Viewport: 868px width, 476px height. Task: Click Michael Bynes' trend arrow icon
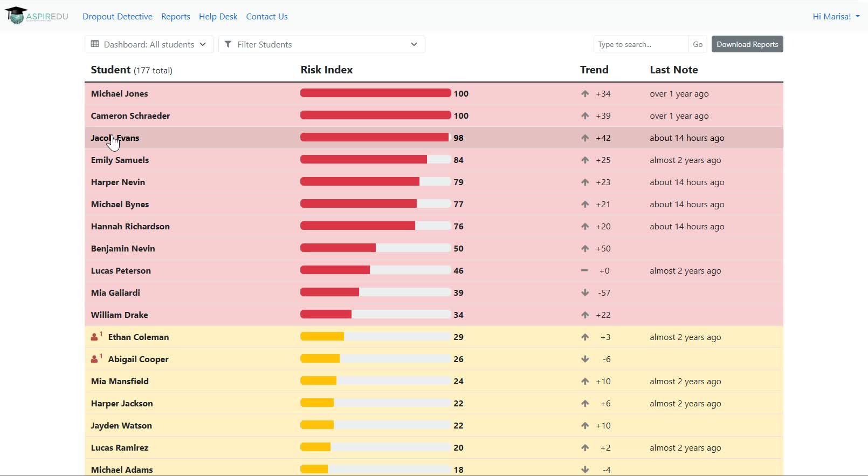(585, 205)
